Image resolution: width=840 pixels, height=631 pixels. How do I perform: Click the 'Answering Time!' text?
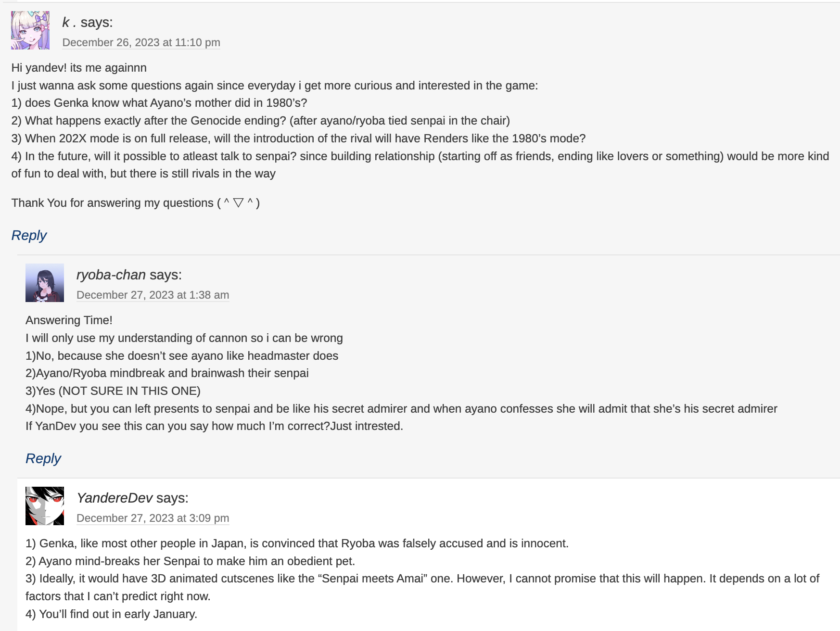(x=69, y=320)
